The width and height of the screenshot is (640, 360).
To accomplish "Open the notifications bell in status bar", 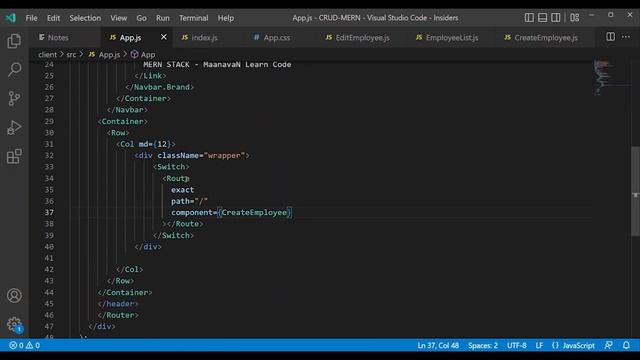I will tap(626, 345).
